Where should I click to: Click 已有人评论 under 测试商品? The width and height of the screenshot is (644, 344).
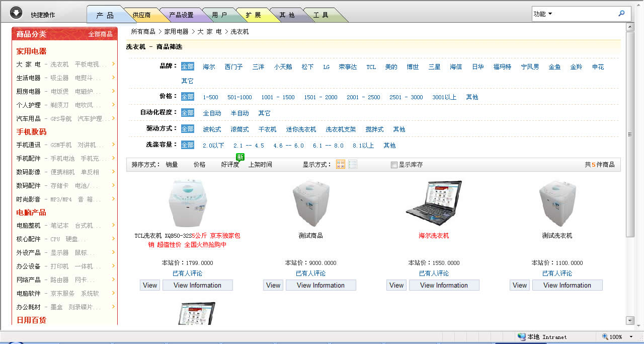[x=310, y=273]
